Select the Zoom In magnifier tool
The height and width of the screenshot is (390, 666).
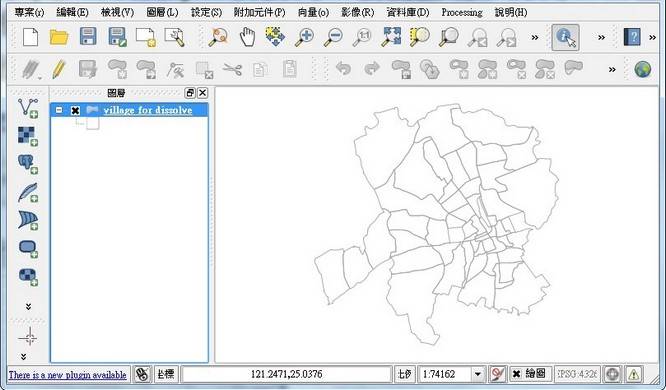tap(305, 37)
